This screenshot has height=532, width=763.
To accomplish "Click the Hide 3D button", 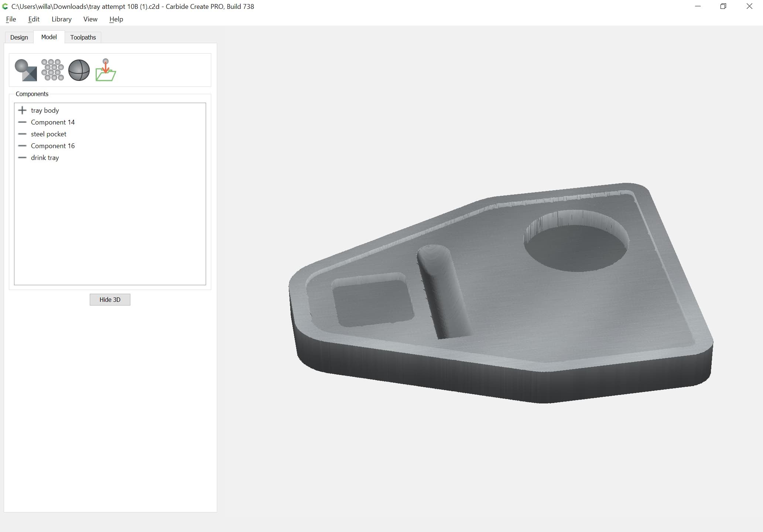I will [110, 300].
